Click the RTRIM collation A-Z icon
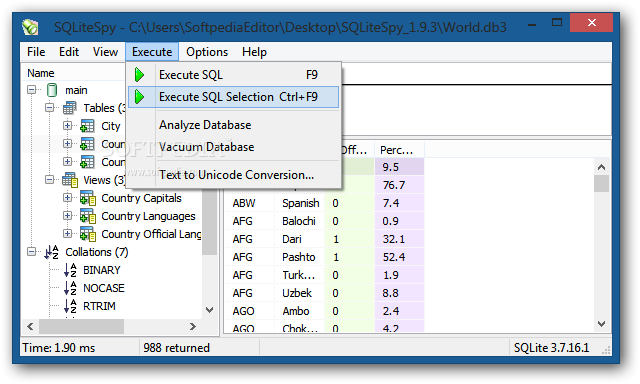Viewport: 640px width, 384px height. pos(71,306)
